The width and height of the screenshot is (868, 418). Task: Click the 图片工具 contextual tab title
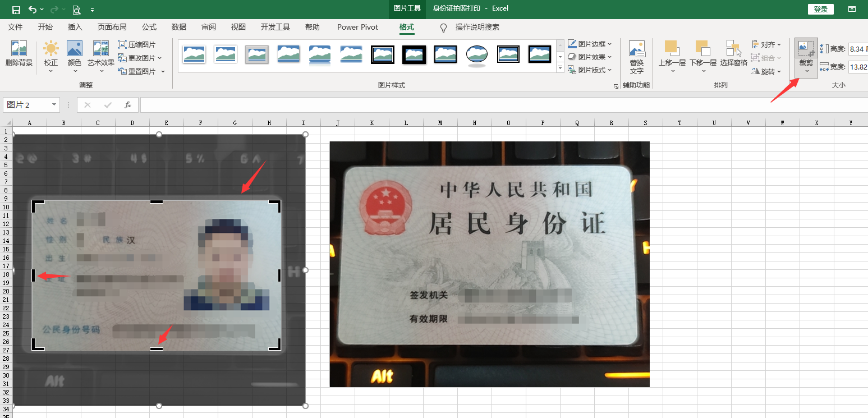(x=407, y=8)
